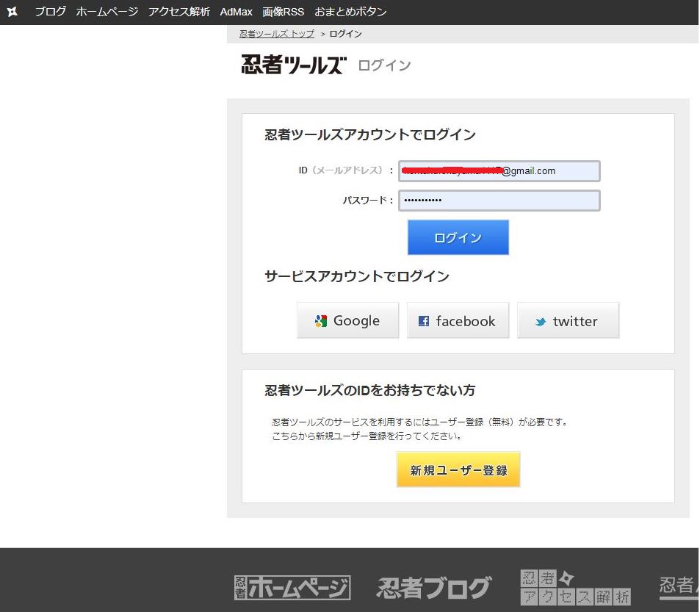Open the ブログ menu item

tap(51, 12)
